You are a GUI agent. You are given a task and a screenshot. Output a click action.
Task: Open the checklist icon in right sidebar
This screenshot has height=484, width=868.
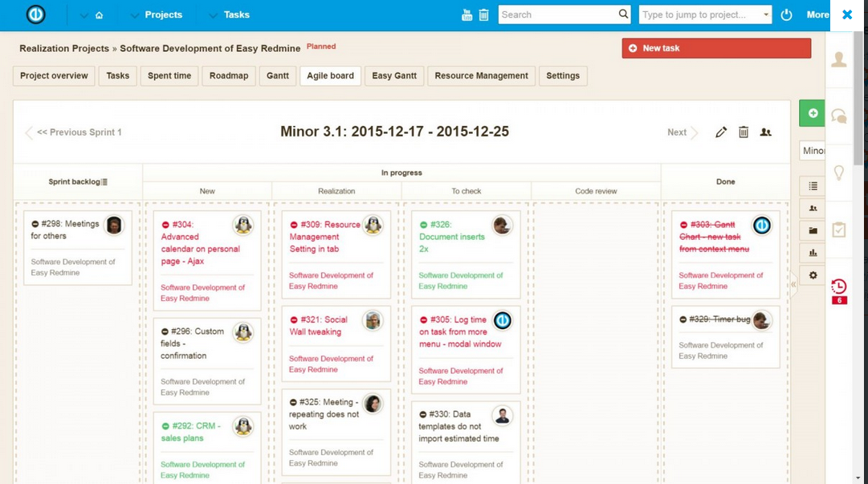click(x=838, y=230)
